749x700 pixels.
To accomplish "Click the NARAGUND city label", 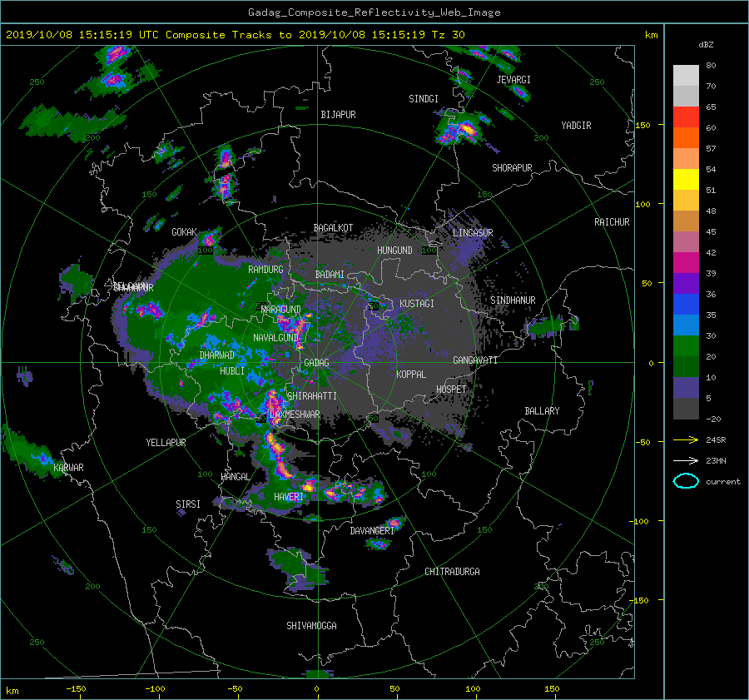I will (281, 310).
